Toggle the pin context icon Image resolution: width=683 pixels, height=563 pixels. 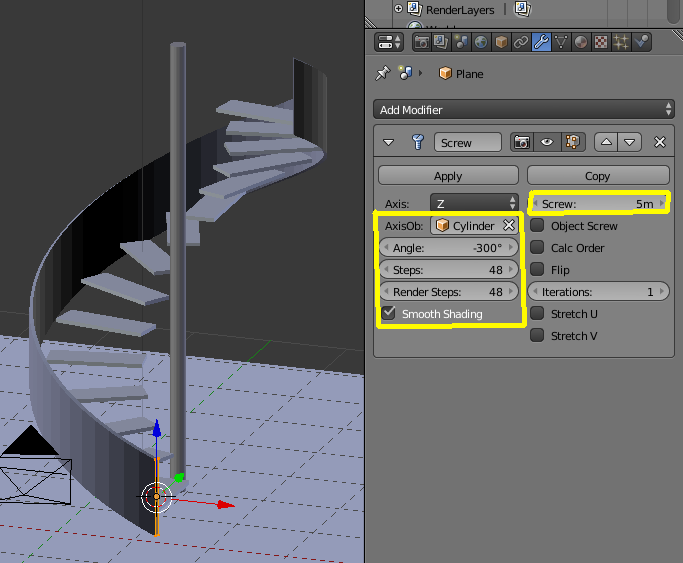[383, 73]
